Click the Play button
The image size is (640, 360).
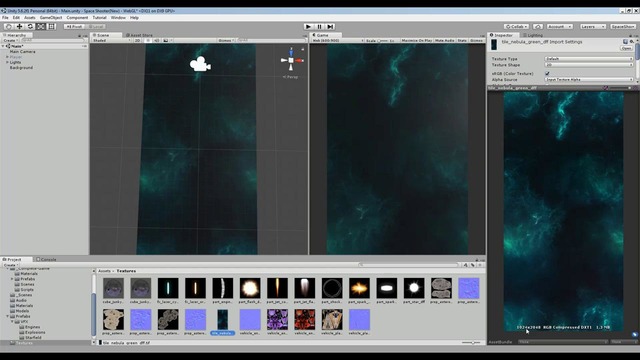[x=309, y=27]
